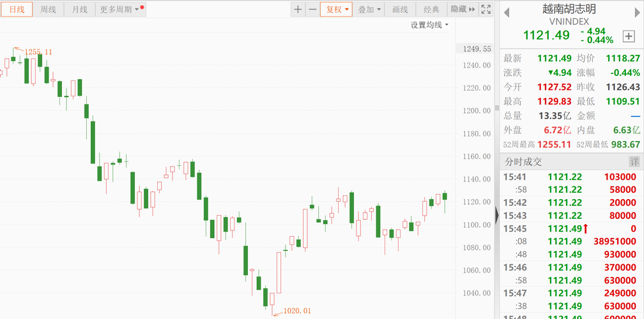The image size is (644, 319).
Task: Open the 更多周期 period dropdown
Action: click(119, 9)
